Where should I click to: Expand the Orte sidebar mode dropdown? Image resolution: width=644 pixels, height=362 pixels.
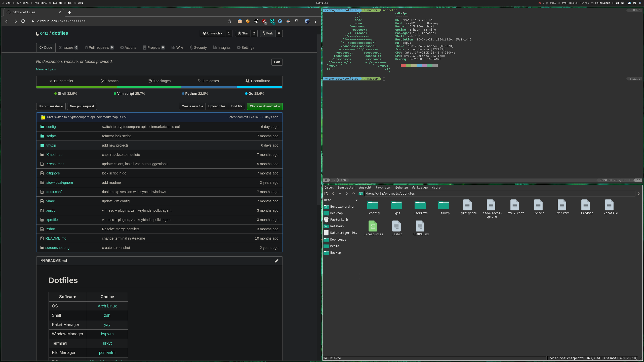coord(356,200)
